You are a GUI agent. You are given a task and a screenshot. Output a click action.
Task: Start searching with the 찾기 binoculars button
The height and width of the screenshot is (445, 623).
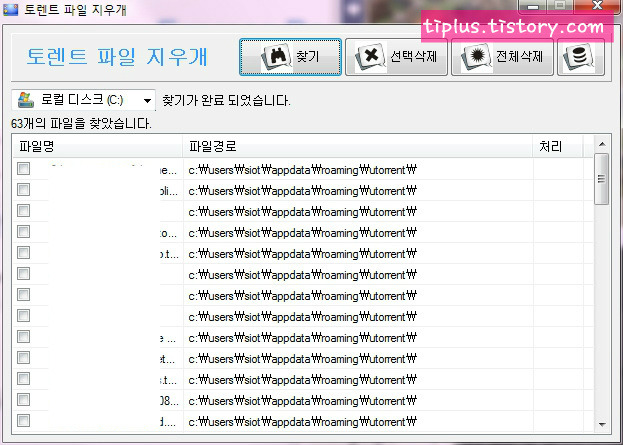290,57
